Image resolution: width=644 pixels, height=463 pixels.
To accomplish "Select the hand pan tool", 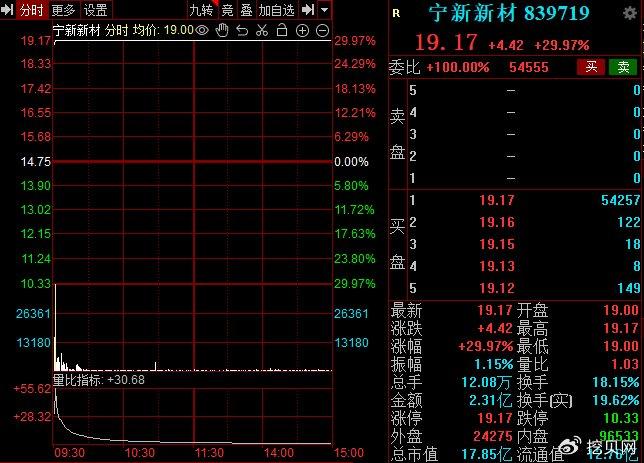I will 222,31.
